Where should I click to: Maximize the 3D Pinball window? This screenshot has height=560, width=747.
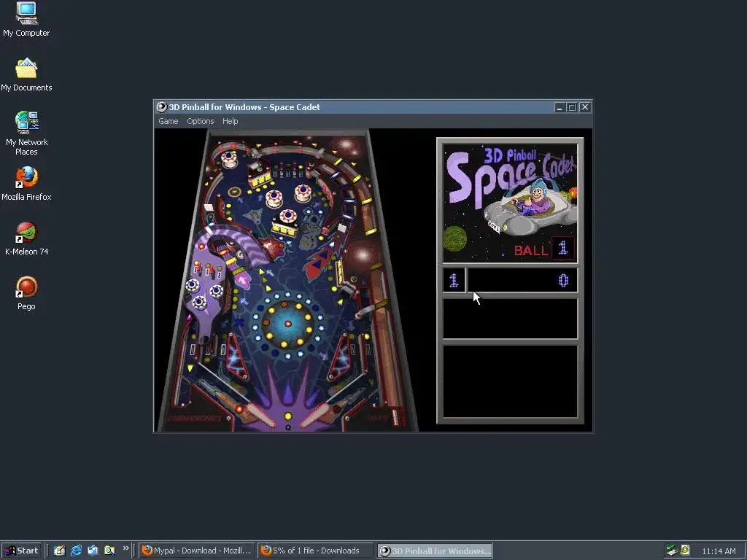tap(572, 107)
